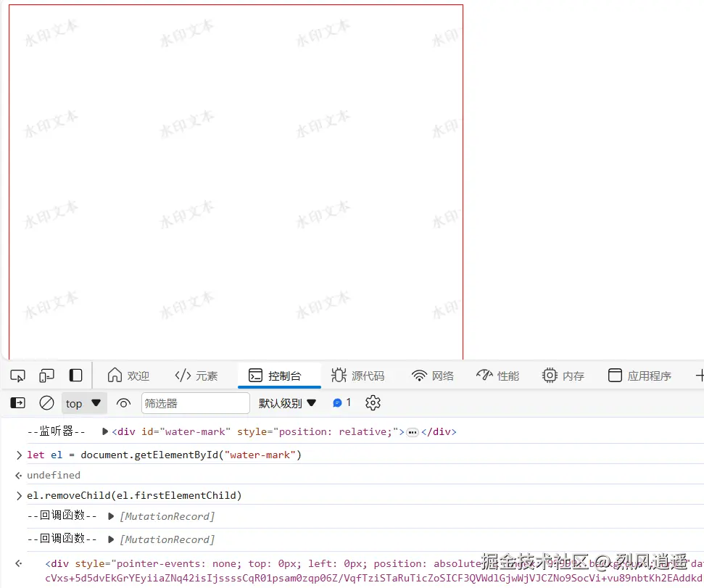The width and height of the screenshot is (704, 588).
Task: Open the 性能 performance tab
Action: pyautogui.click(x=497, y=376)
